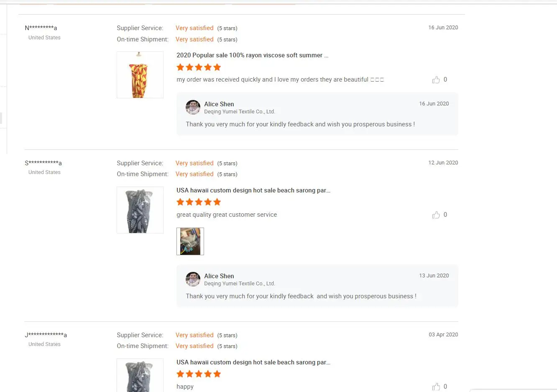Click Alice Shen's name in 16 Jun reply
The height and width of the screenshot is (392, 557).
tap(219, 104)
